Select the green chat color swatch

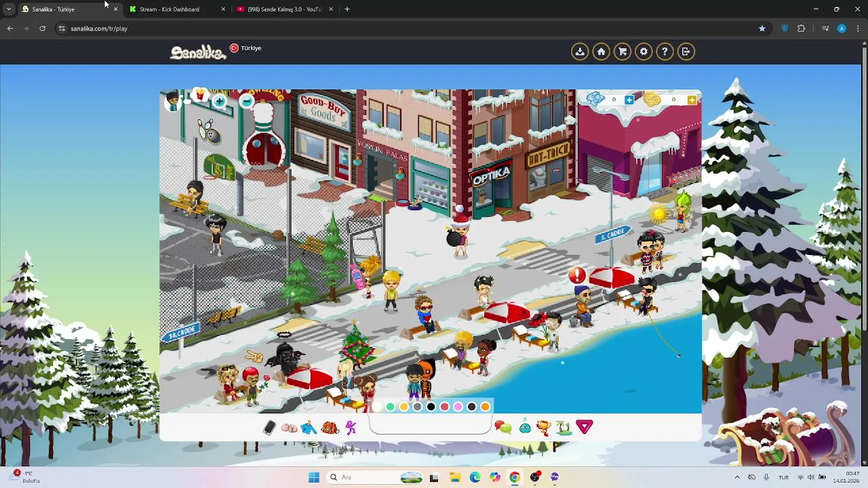click(x=391, y=407)
